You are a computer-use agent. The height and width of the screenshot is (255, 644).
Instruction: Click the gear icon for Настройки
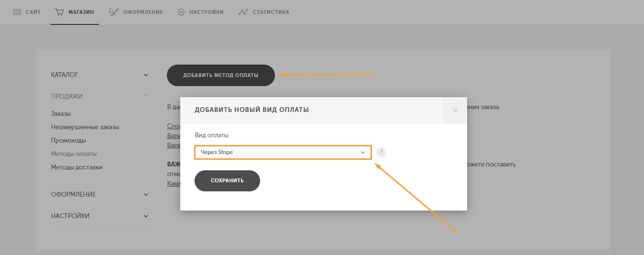[x=181, y=12]
